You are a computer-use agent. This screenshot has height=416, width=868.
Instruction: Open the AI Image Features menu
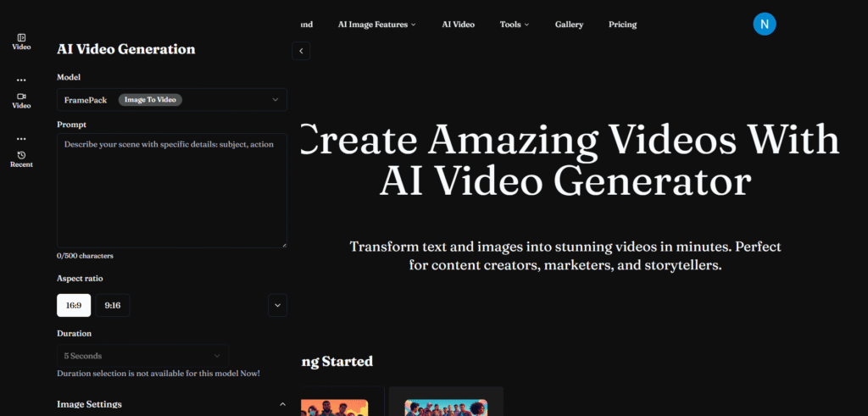[x=376, y=25]
